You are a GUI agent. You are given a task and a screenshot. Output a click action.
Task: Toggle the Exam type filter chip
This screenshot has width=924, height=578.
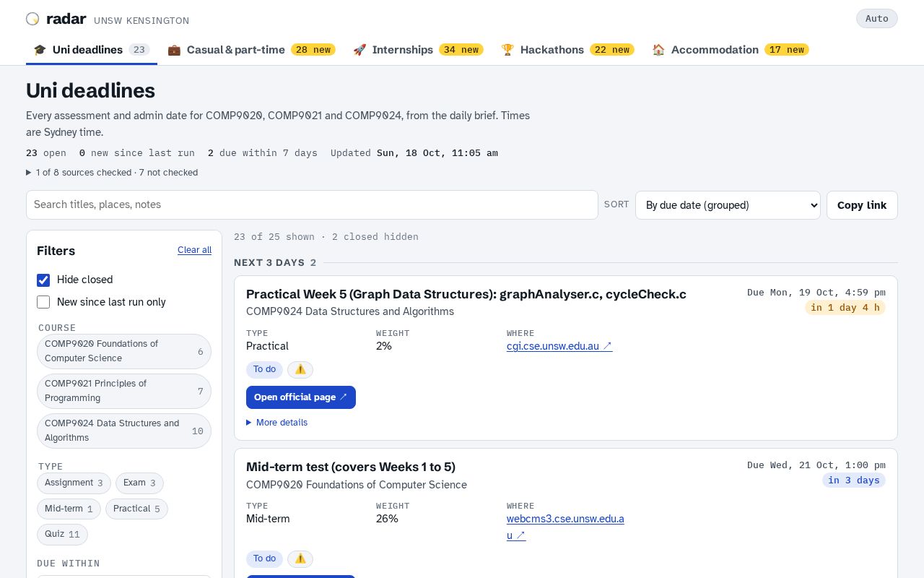[x=139, y=483]
